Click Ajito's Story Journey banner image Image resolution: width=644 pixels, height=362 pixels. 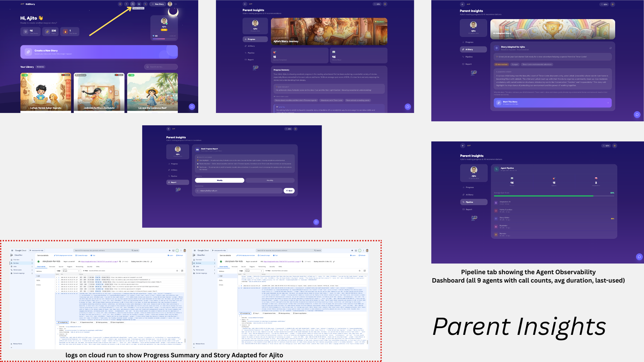coord(329,32)
